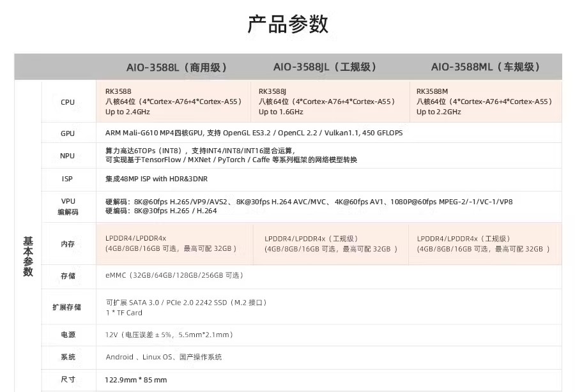This screenshot has height=392, width=575.
Task: Click the 基本参数 vertical section label
Action: coord(28,256)
